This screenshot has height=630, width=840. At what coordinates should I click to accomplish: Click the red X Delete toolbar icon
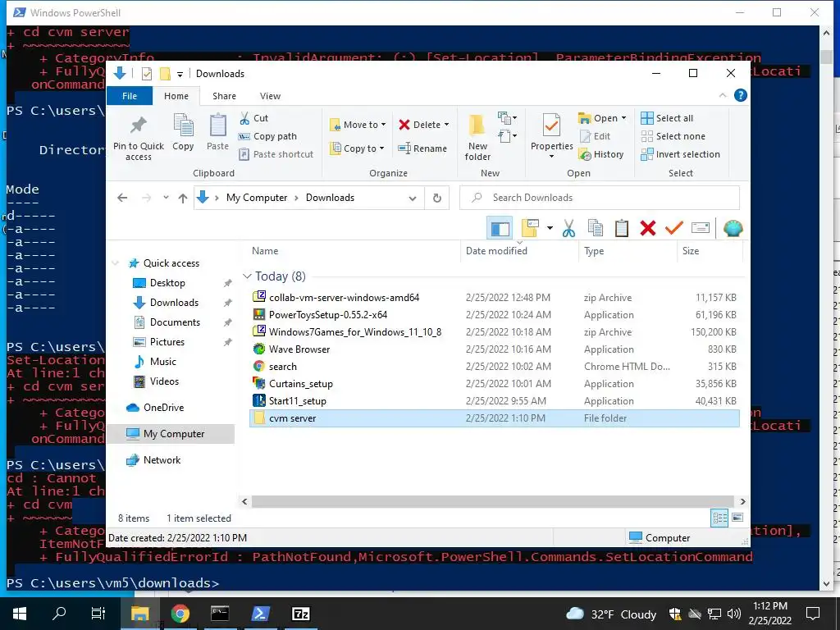coord(648,228)
